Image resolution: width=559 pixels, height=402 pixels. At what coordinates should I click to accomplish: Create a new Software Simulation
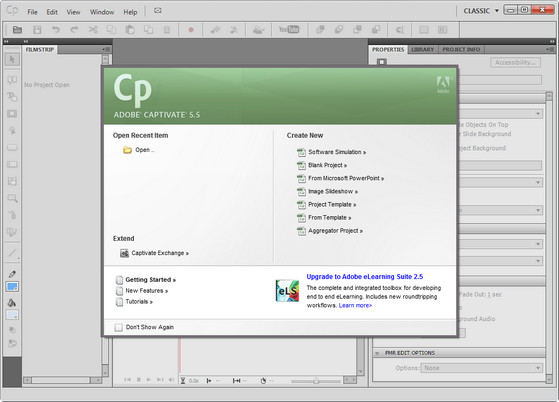(x=337, y=152)
